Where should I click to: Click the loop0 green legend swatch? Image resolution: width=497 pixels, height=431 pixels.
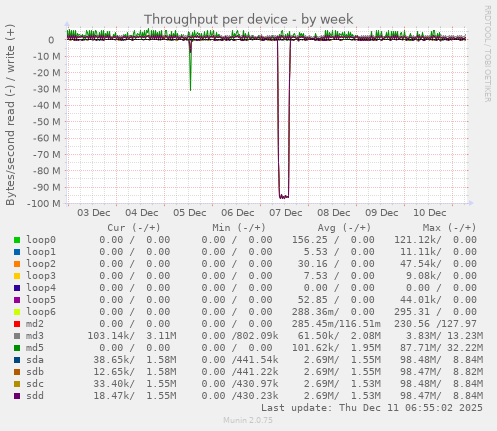tap(17, 240)
